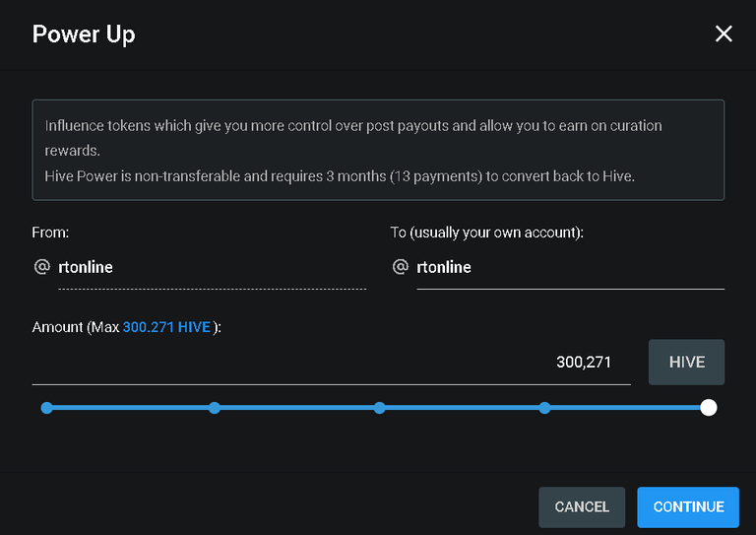Click the @ icon beside the From account
Viewport: 756px width, 535px height.
tap(42, 266)
